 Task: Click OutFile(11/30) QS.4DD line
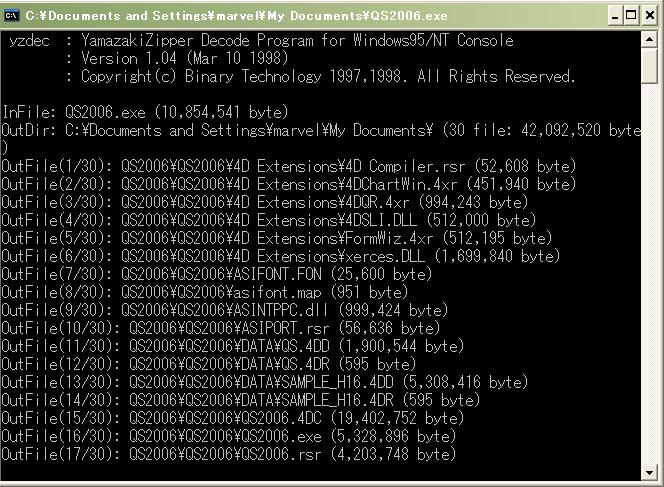233,346
